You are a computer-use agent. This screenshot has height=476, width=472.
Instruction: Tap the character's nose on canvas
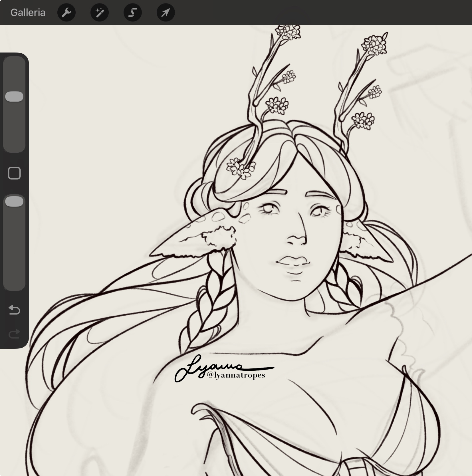click(297, 238)
